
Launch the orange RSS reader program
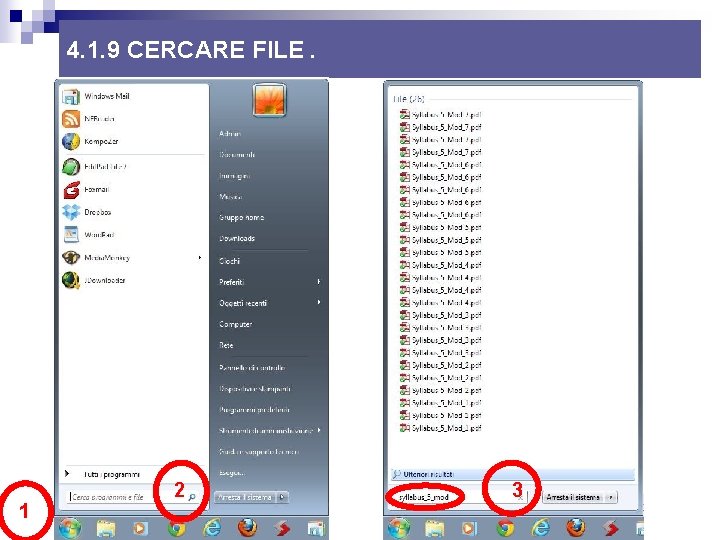[89, 119]
